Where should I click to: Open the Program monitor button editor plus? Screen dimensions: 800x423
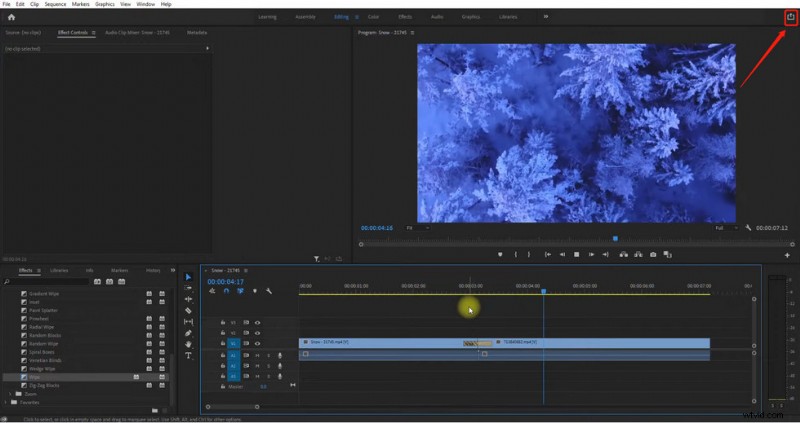point(787,255)
